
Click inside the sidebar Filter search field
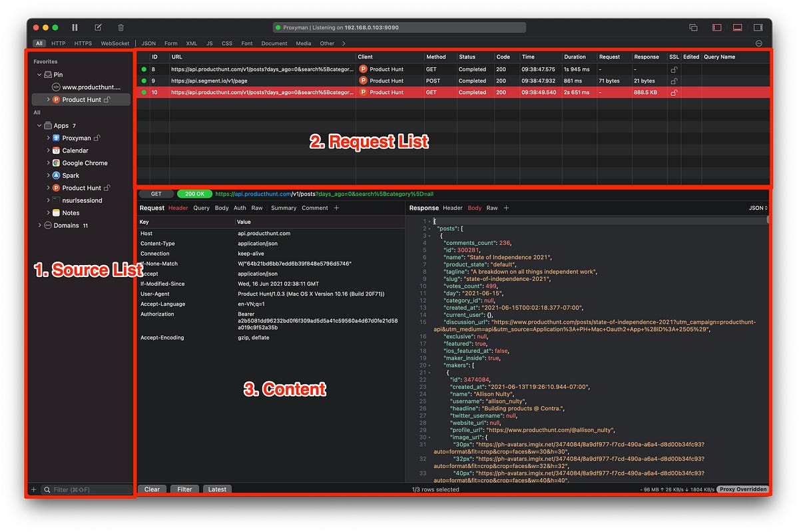[80, 489]
